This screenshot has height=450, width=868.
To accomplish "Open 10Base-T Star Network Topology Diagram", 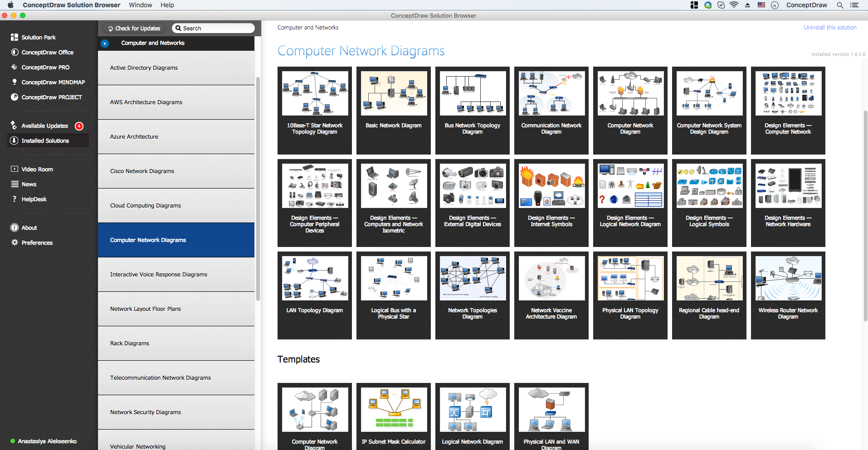I will tap(315, 111).
